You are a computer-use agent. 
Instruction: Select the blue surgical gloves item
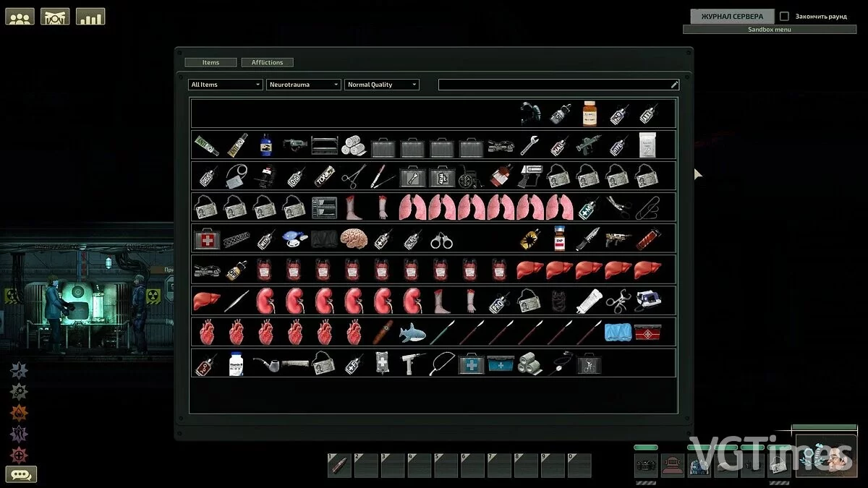coord(617,333)
